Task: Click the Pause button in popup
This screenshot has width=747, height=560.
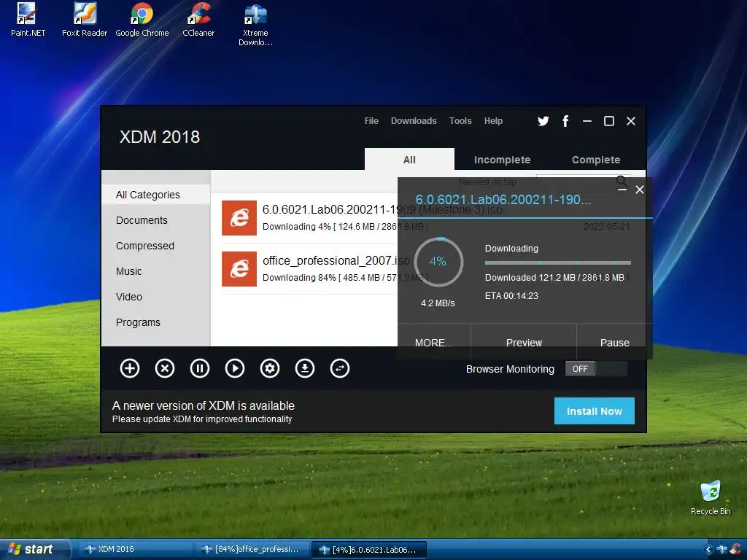Action: [614, 343]
